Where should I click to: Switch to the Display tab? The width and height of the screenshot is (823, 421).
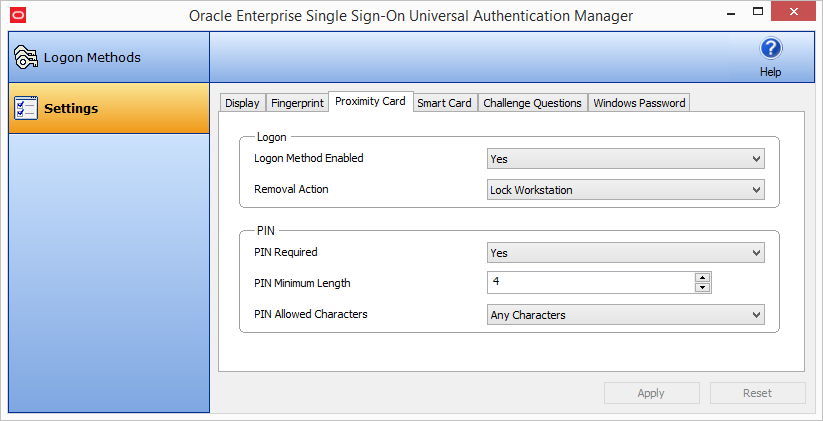[242, 103]
